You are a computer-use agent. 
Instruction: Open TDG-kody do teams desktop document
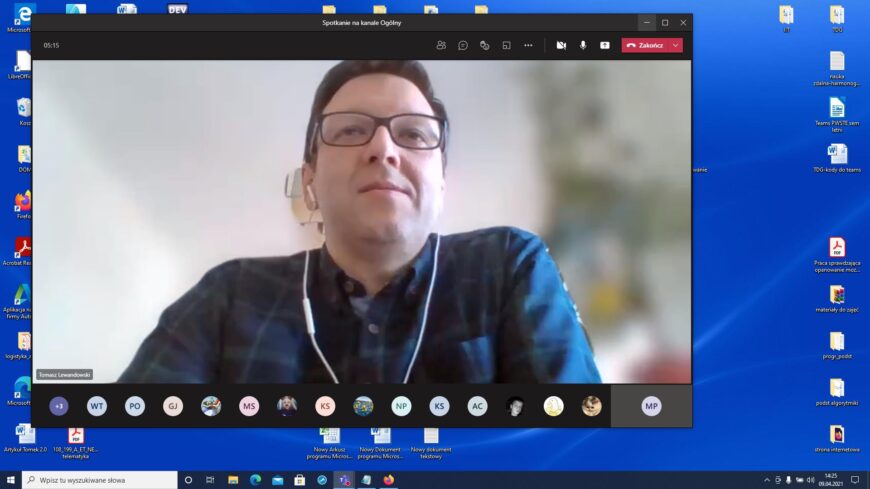pos(837,158)
